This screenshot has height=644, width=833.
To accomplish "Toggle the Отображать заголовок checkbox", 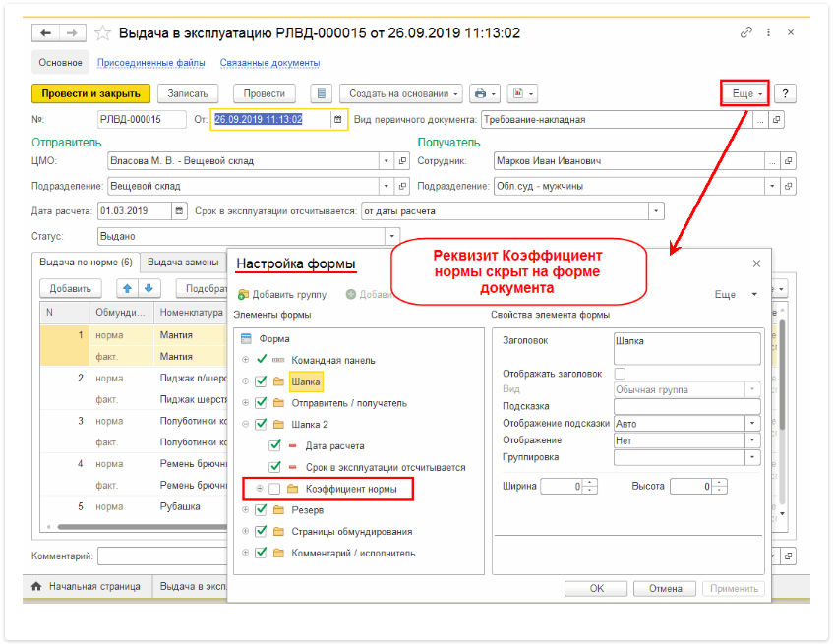I will [x=620, y=374].
